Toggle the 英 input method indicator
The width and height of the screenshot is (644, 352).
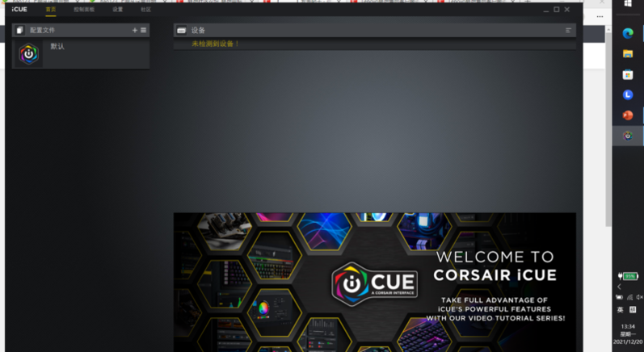pos(621,310)
